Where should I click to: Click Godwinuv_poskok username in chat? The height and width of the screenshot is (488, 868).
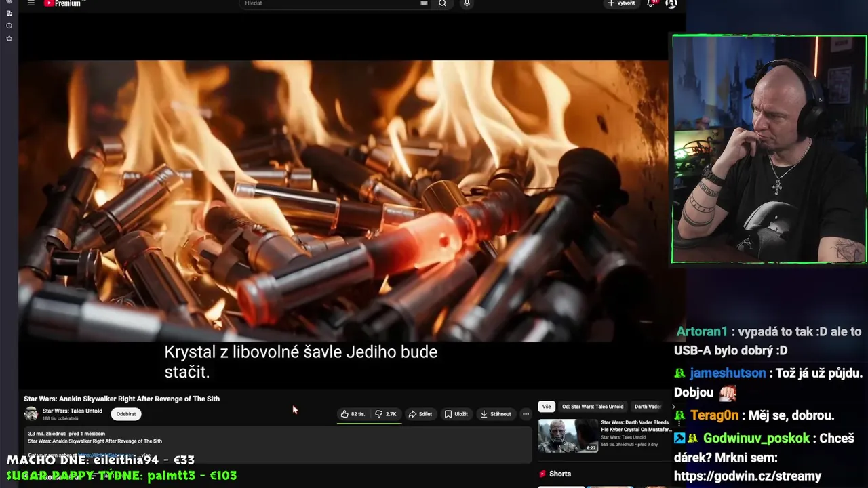pos(756,438)
